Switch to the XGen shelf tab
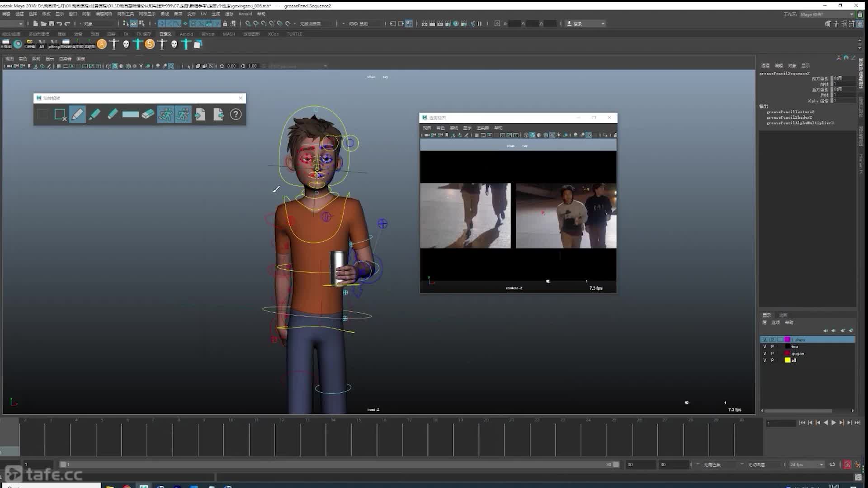The width and height of the screenshot is (868, 488). click(273, 34)
